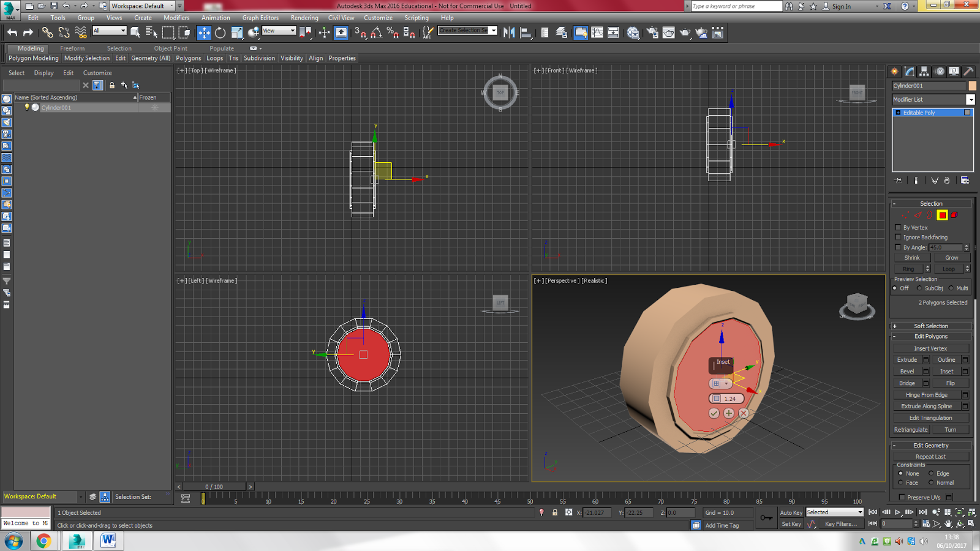Activate Bind to Space Warp tool
Viewport: 980px width, 551px height.
coord(80,32)
